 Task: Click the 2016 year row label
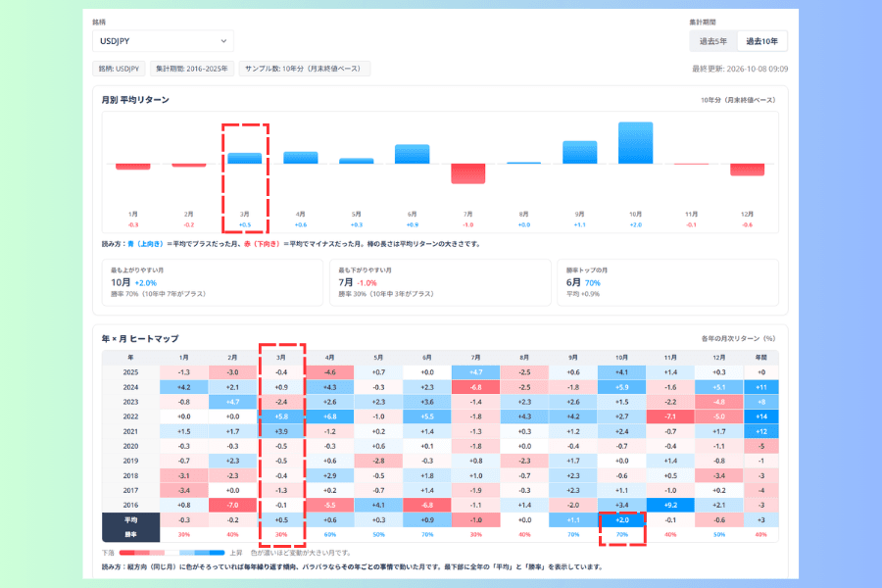click(x=130, y=505)
